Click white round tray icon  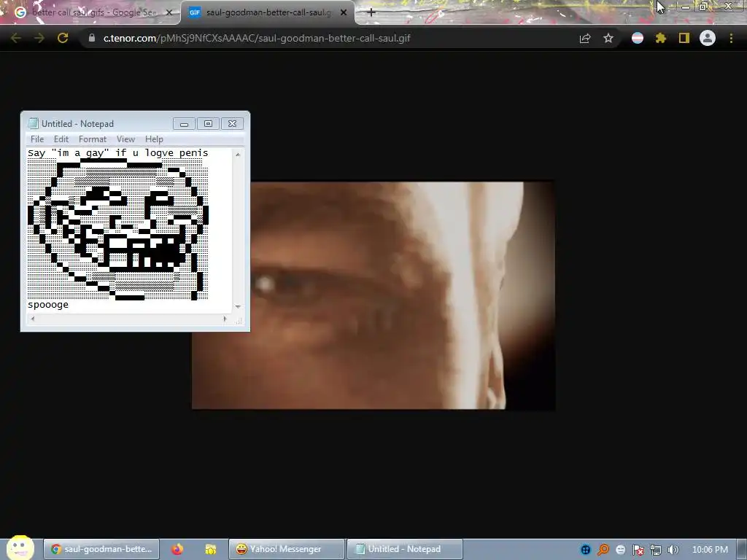(620, 550)
